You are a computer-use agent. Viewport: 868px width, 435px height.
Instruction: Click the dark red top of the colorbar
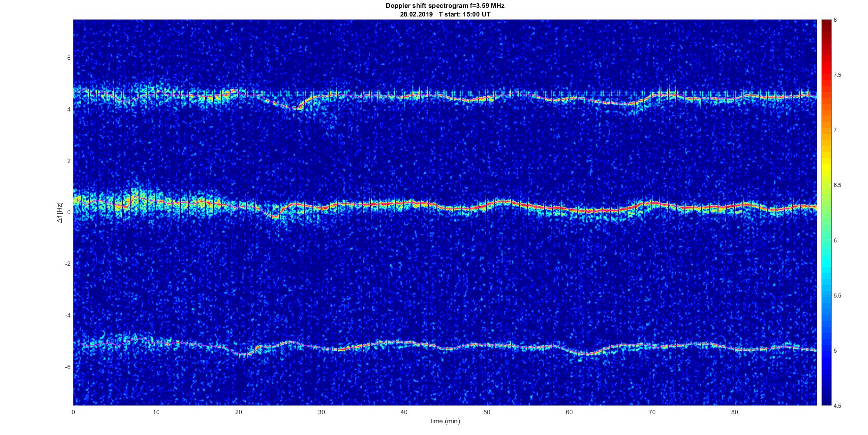tap(826, 24)
